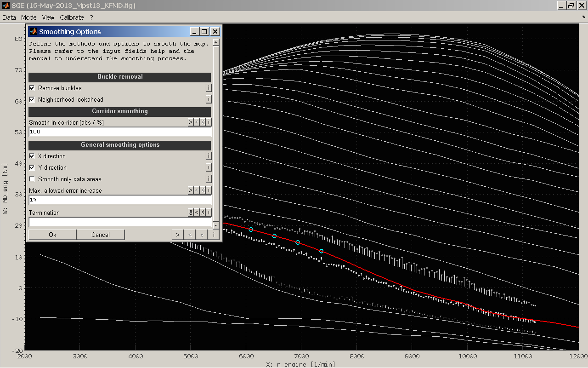Click MATLAB icon in SGE window title bar

[5, 6]
